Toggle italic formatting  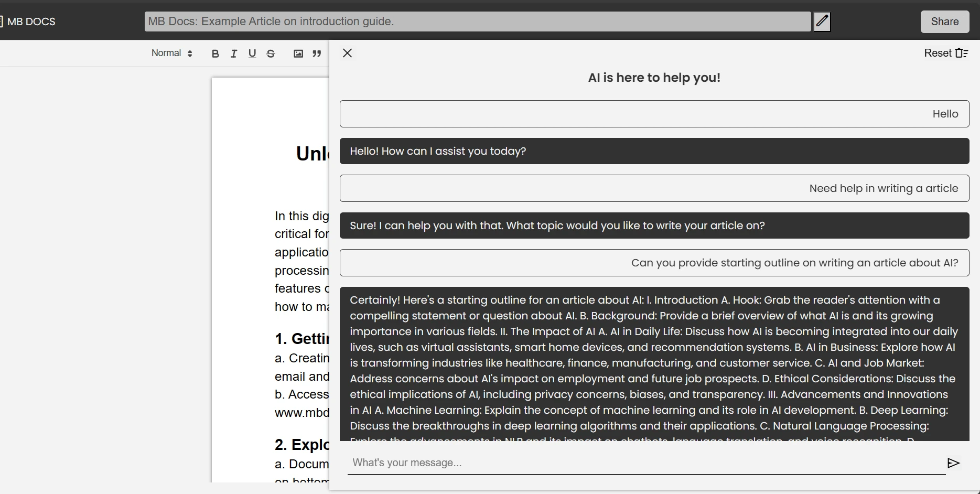tap(234, 53)
